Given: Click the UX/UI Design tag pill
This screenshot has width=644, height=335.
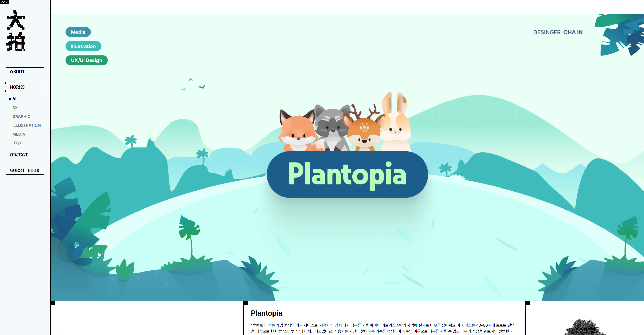Looking at the screenshot, I should (x=86, y=60).
